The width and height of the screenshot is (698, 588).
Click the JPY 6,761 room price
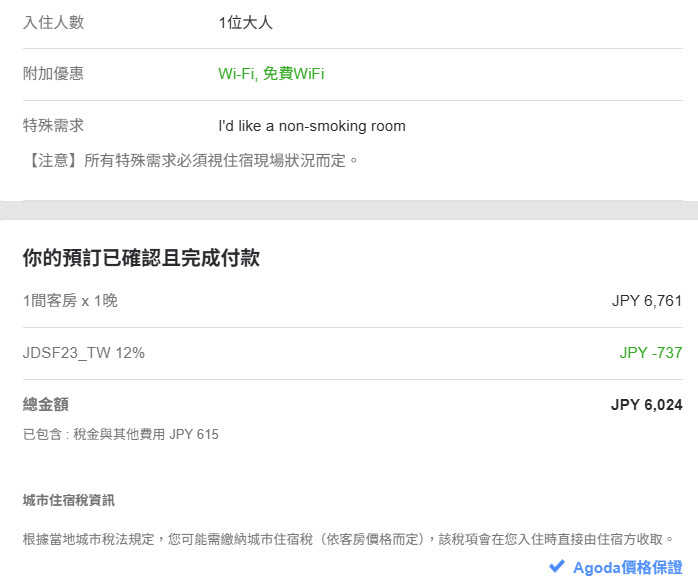[647, 300]
